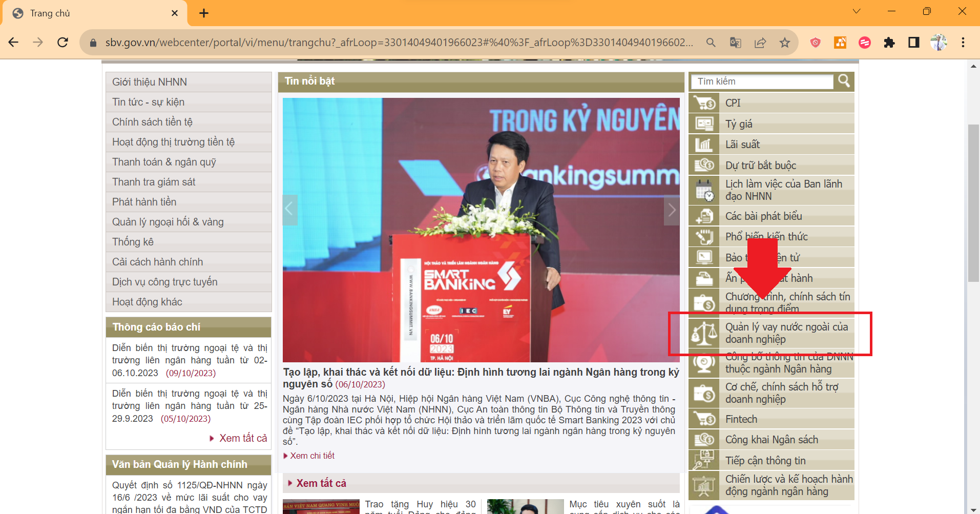
Task: Open a new browser tab
Action: coord(204,13)
